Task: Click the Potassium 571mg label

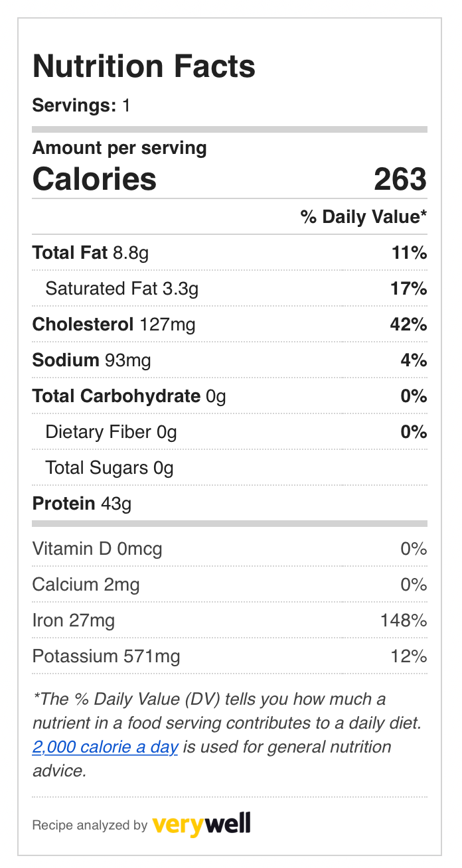Action: coord(106,656)
